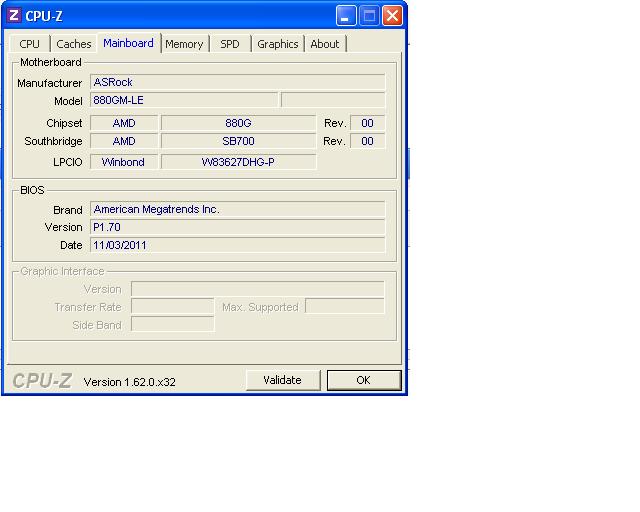The image size is (640, 512).
Task: Click the Chipset Rev. 00 value
Action: point(367,123)
